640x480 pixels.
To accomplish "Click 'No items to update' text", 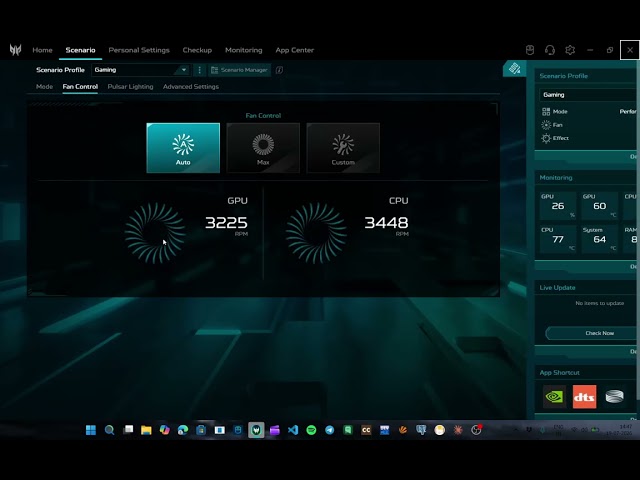I will 599,303.
